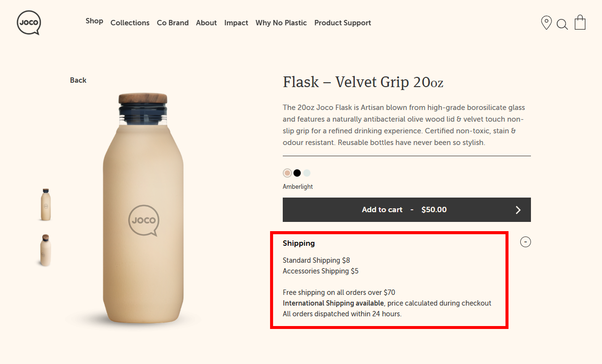Click the store locator pin icon
Screen dimensions: 602x364
point(546,22)
